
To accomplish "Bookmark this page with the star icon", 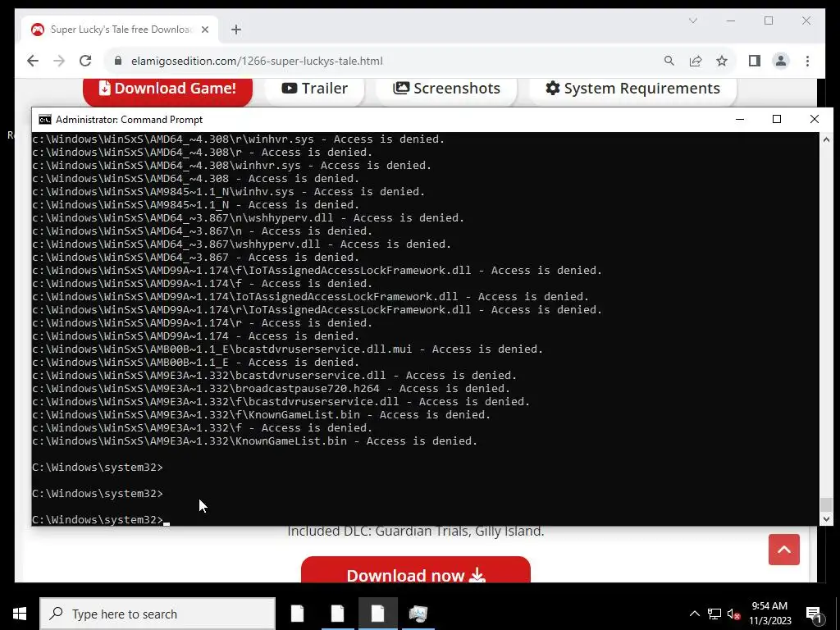I will [722, 61].
